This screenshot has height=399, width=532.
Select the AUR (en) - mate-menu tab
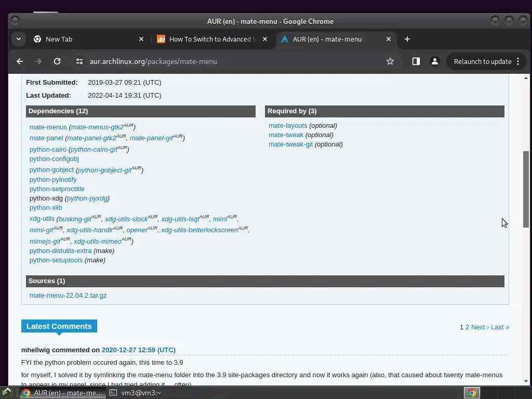coord(336,39)
